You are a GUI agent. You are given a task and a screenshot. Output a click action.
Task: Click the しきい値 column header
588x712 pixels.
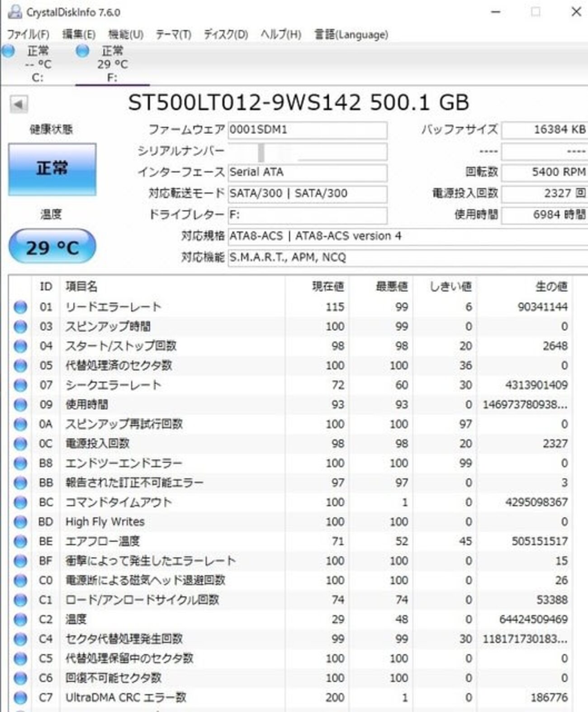[445, 287]
